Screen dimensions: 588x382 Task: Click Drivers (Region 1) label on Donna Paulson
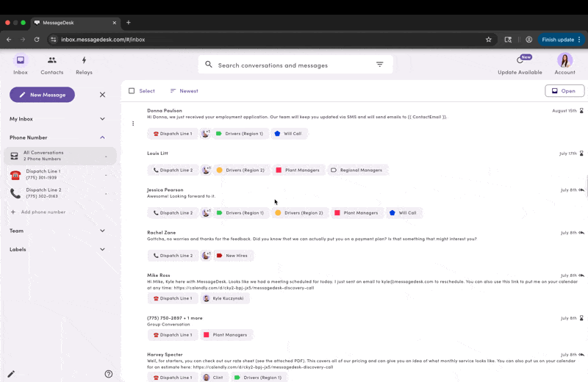pos(240,134)
